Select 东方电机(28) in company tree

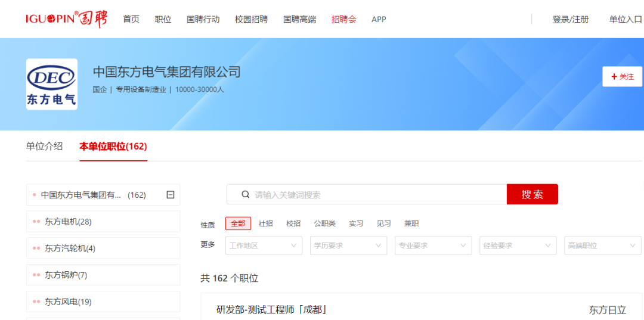point(103,222)
